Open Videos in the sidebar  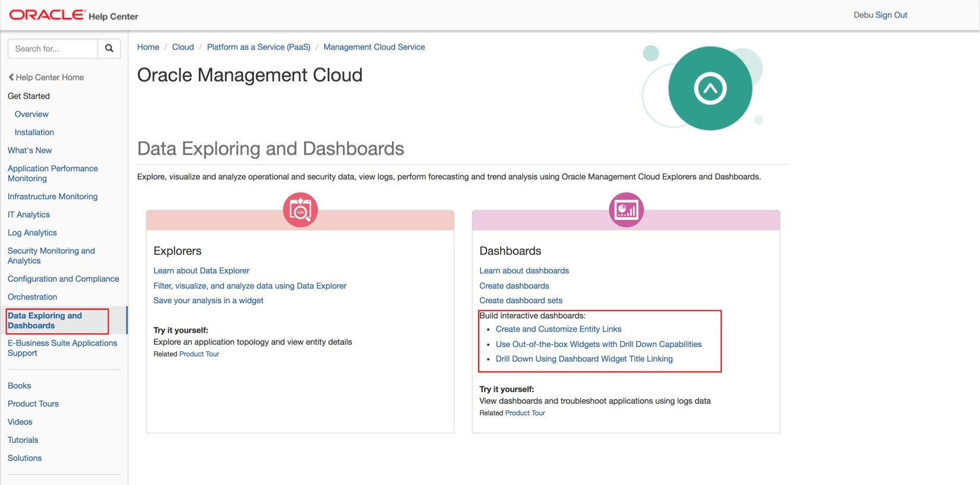click(20, 421)
